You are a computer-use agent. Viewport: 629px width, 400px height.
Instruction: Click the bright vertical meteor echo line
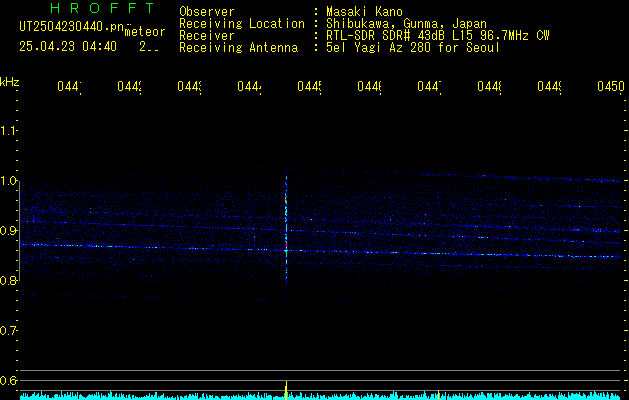point(286,231)
